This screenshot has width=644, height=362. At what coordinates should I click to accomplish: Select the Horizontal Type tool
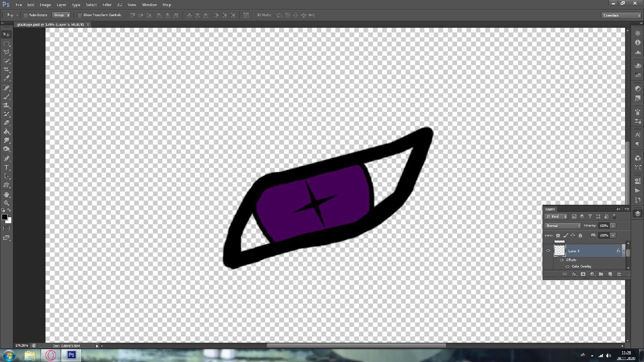[6, 167]
